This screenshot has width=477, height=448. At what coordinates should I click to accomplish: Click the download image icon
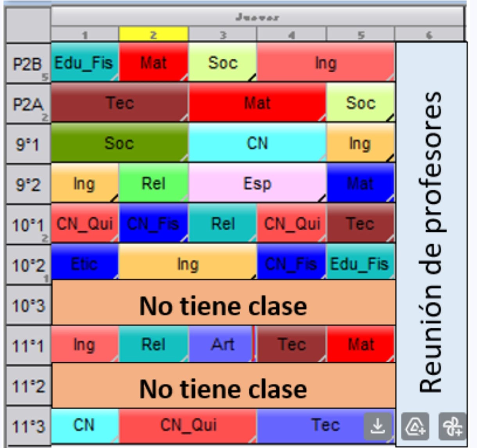378,426
